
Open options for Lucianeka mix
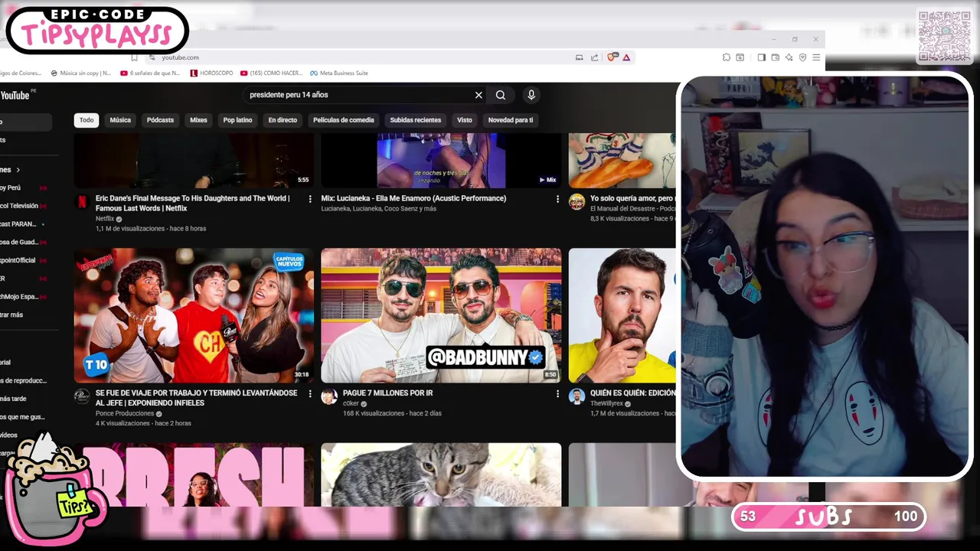(557, 199)
